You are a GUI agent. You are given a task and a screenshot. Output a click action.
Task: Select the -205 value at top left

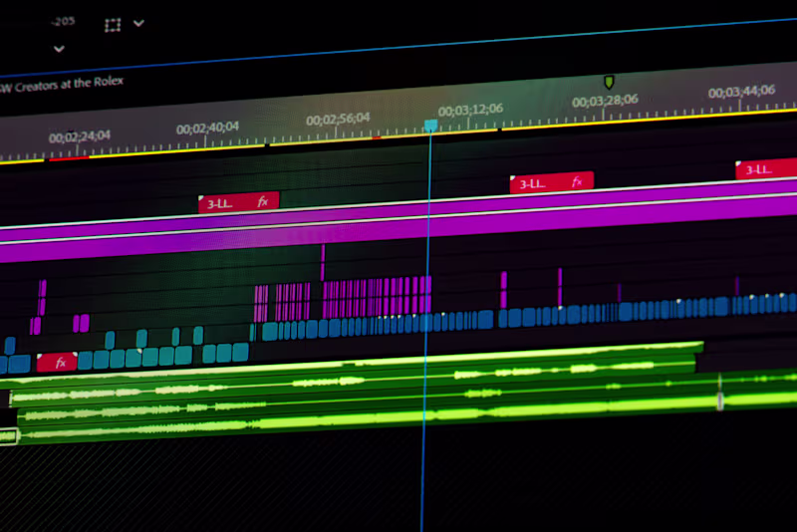click(63, 21)
